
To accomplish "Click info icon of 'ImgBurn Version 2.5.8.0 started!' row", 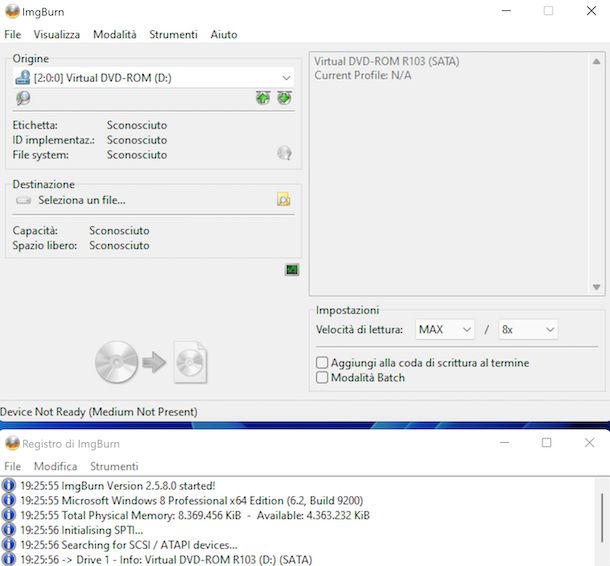I will pyautogui.click(x=9, y=485).
